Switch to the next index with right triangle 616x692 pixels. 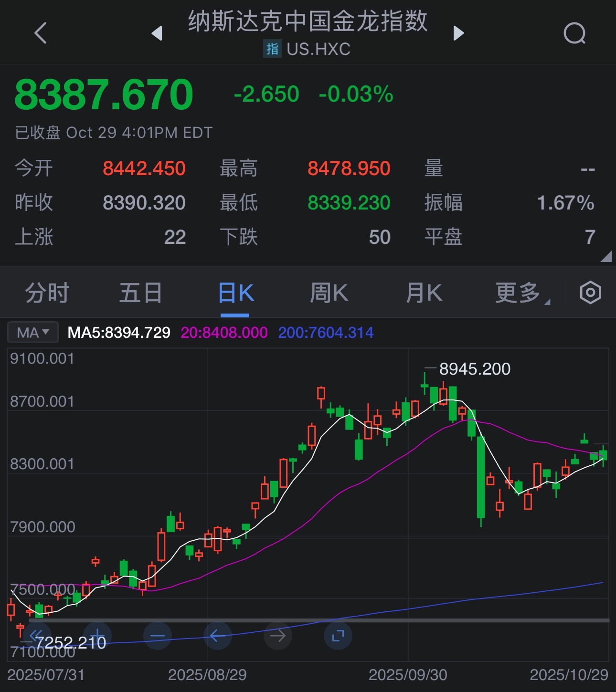click(458, 33)
